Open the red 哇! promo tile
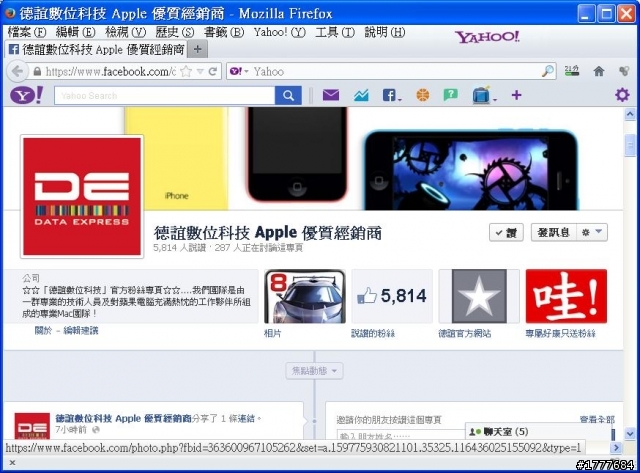Screen dimensions: 640x473 tap(566, 296)
